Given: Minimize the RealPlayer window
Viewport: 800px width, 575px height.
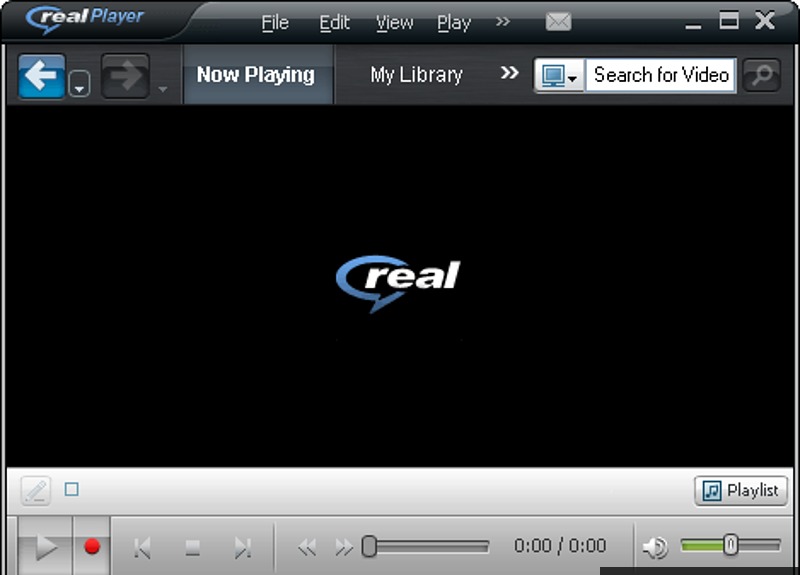Looking at the screenshot, I should click(693, 26).
